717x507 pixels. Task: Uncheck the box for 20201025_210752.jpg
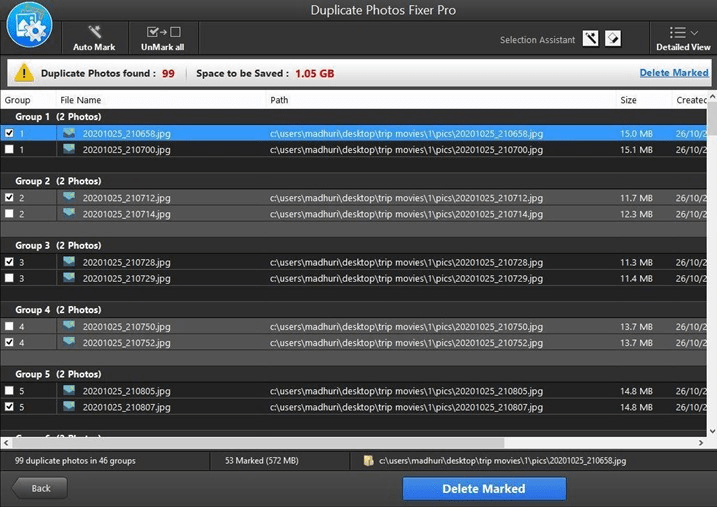9,342
